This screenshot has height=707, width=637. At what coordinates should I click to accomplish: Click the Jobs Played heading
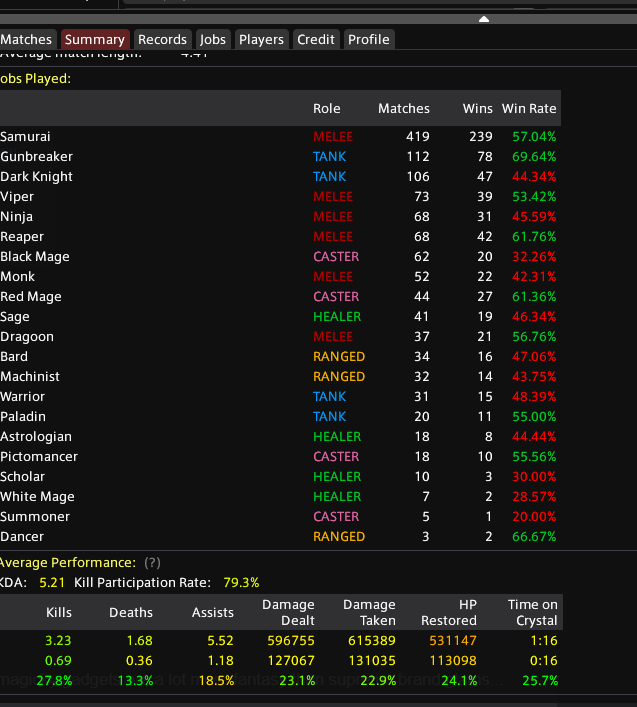pyautogui.click(x=36, y=78)
